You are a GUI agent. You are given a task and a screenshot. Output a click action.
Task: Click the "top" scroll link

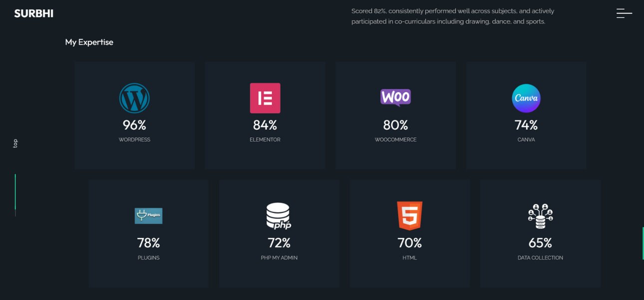click(x=15, y=143)
